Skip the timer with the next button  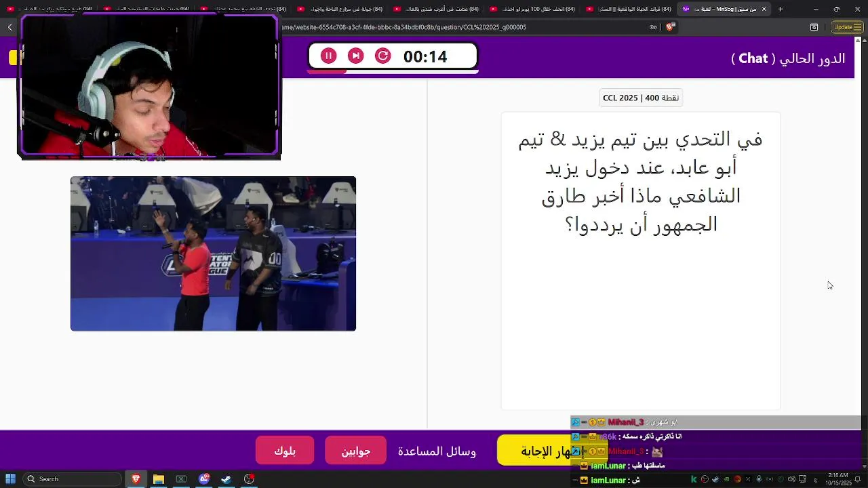coord(355,56)
